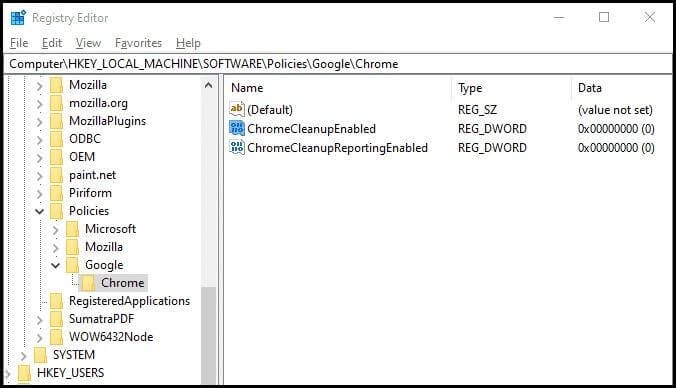Expand the Piriform key

click(x=40, y=194)
